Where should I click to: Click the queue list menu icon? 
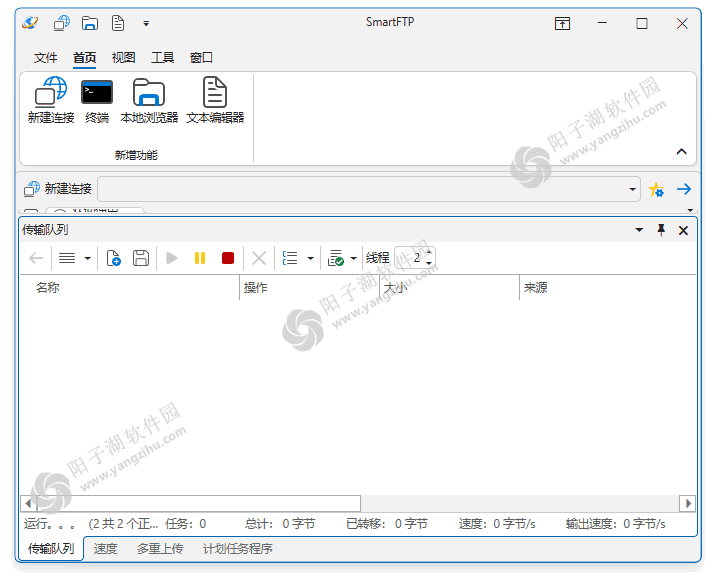pos(67,258)
